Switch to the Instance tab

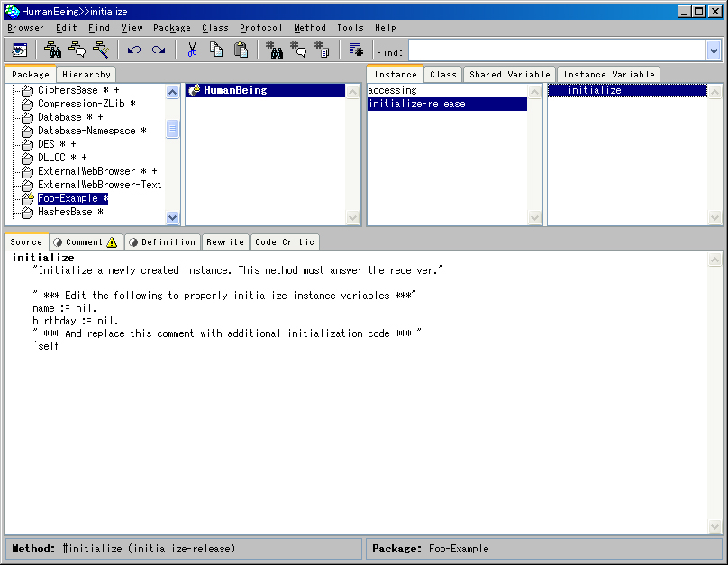click(x=396, y=74)
